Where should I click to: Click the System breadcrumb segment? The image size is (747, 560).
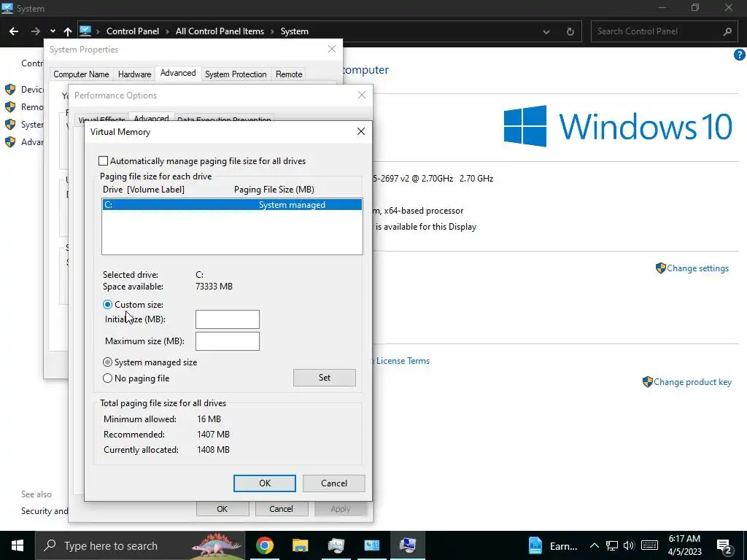[x=295, y=31]
